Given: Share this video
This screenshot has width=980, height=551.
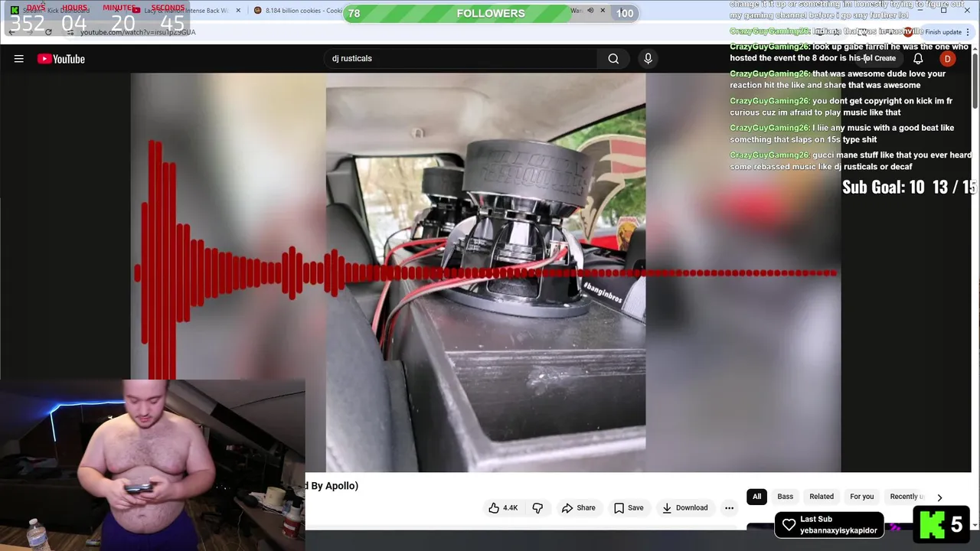Looking at the screenshot, I should [578, 507].
